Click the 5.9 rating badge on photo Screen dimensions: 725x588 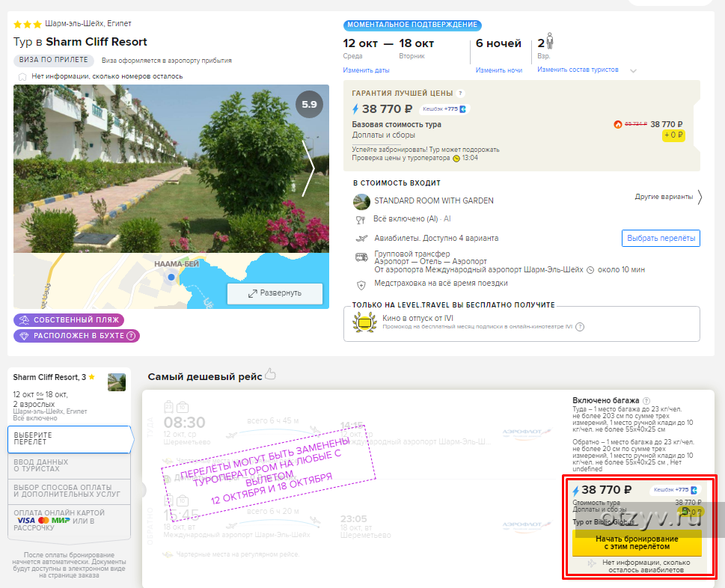pyautogui.click(x=309, y=105)
